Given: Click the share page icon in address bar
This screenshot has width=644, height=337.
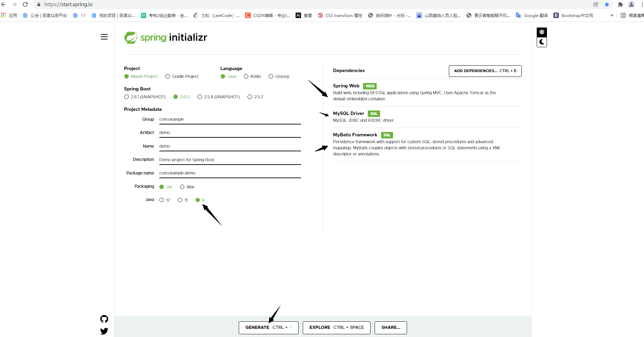Looking at the screenshot, I should (x=596, y=4).
